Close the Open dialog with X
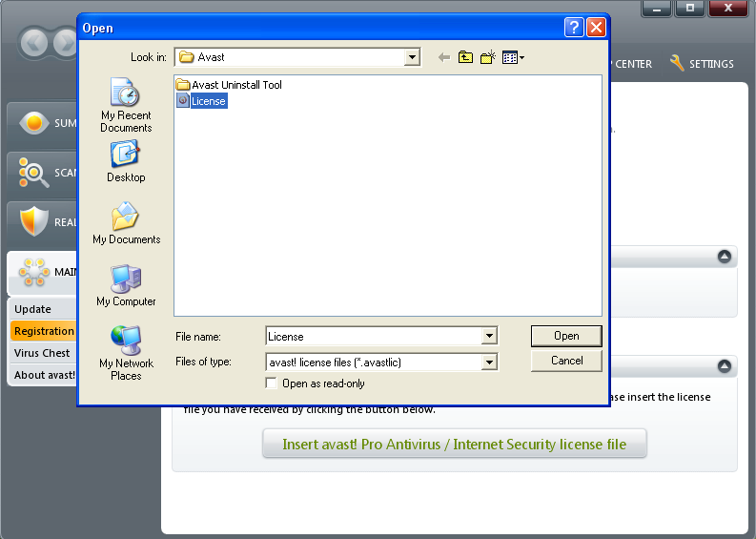 [596, 28]
